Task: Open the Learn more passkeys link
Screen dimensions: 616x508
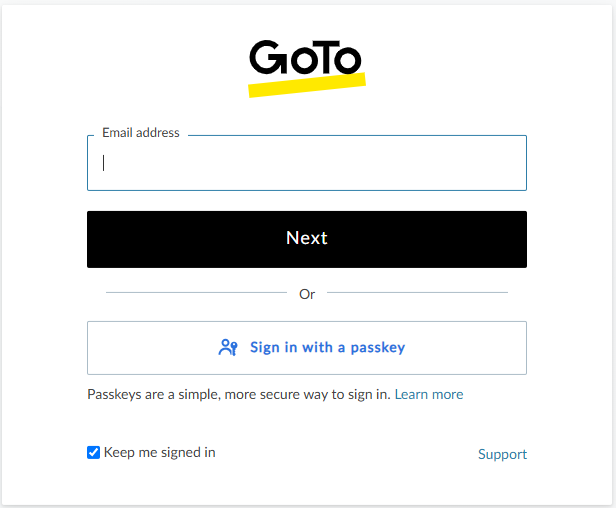Action: coord(429,394)
